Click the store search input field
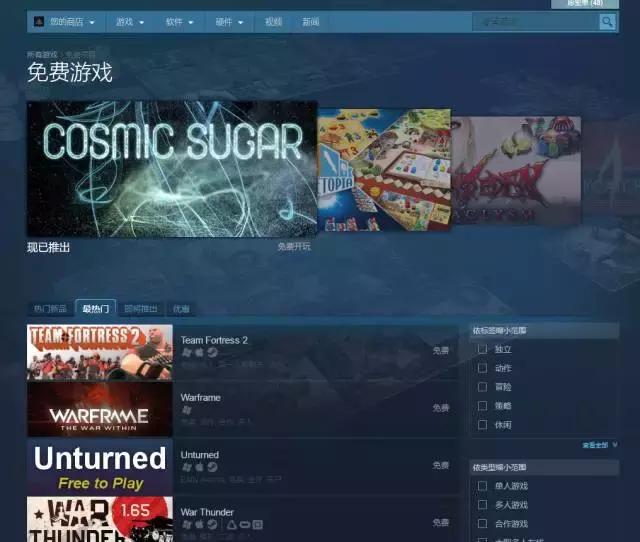The image size is (640, 542). [535, 22]
